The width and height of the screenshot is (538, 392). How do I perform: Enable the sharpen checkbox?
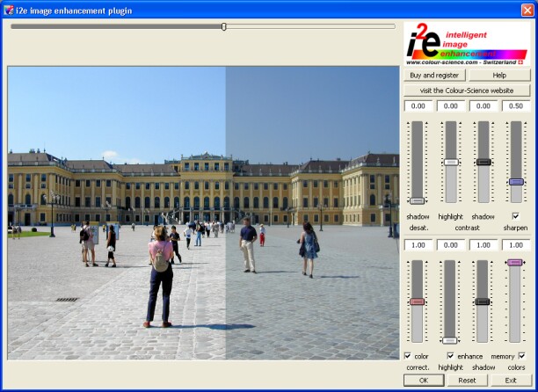(x=515, y=216)
